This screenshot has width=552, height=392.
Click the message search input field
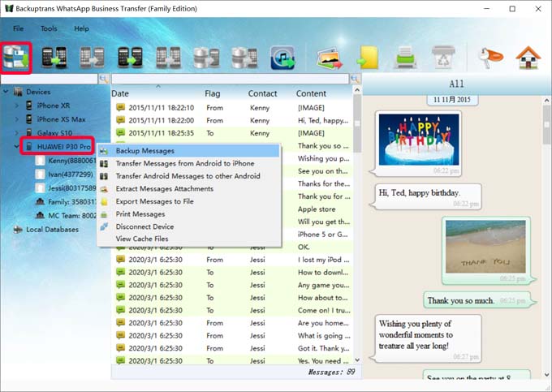click(231, 79)
